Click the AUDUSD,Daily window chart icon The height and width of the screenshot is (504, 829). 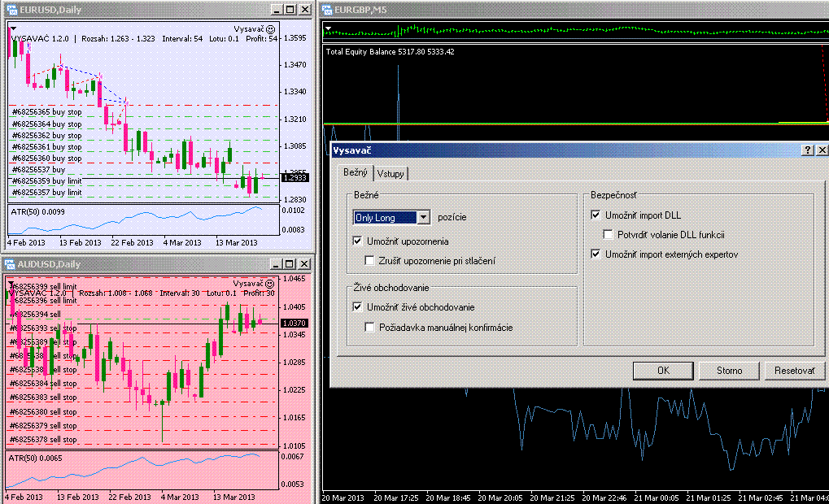coord(10,263)
